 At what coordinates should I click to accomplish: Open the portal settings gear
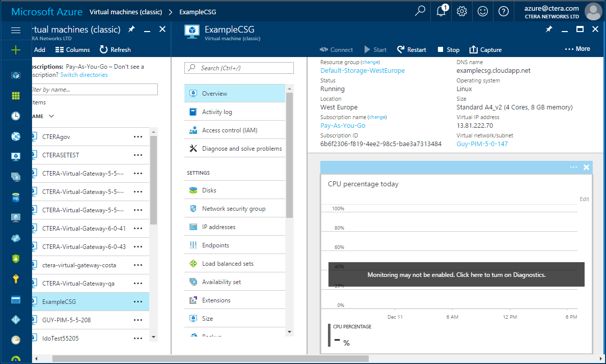coord(462,11)
